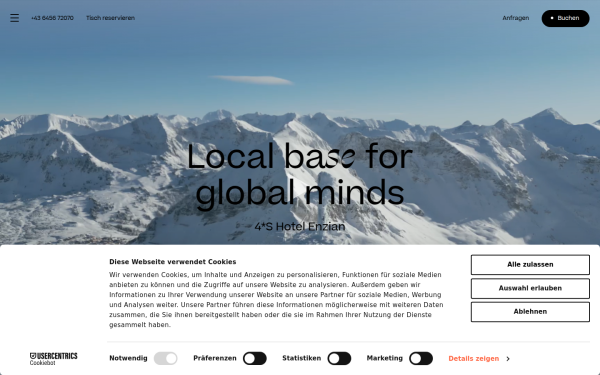Call the hotel phone number +43 6456 72070

(52, 18)
